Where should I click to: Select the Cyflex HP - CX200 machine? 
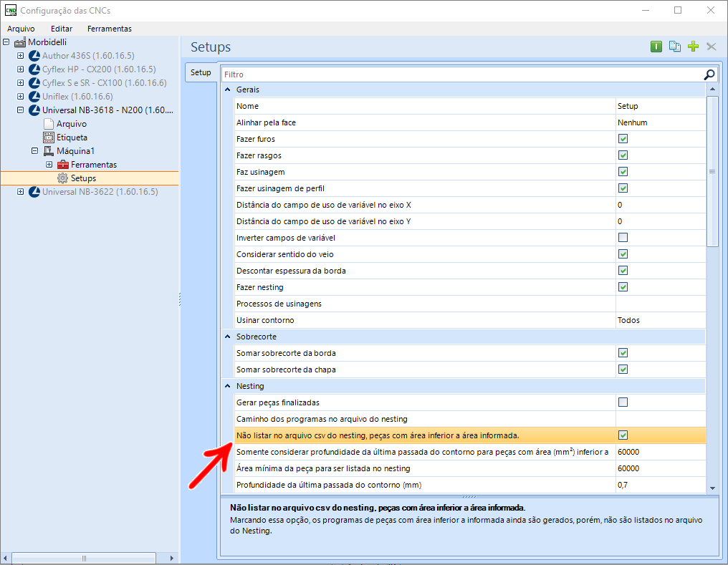coord(98,69)
